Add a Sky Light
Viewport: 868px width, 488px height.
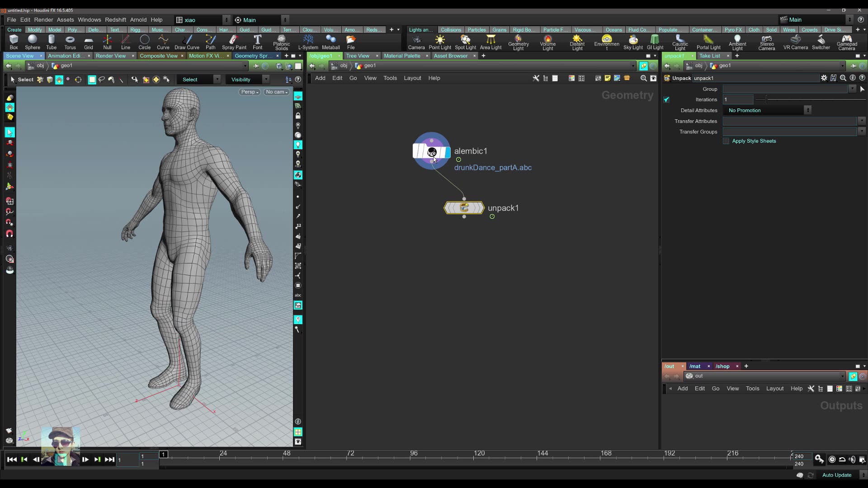(x=633, y=42)
